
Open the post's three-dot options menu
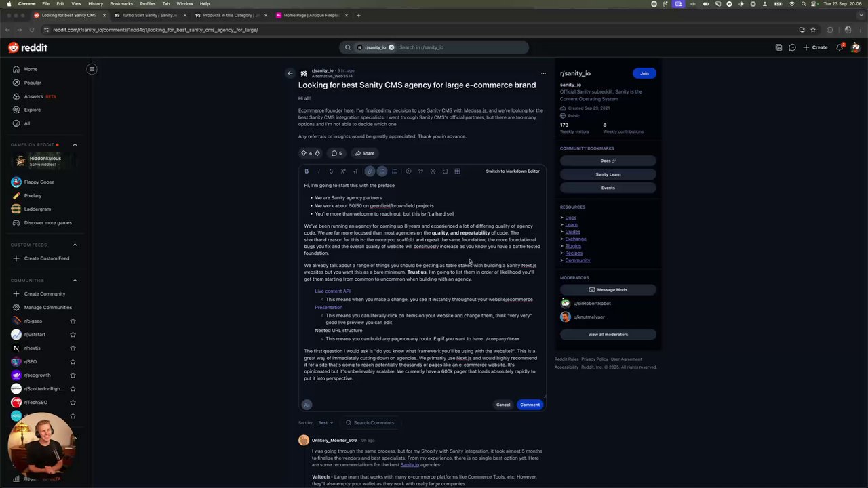coord(543,73)
